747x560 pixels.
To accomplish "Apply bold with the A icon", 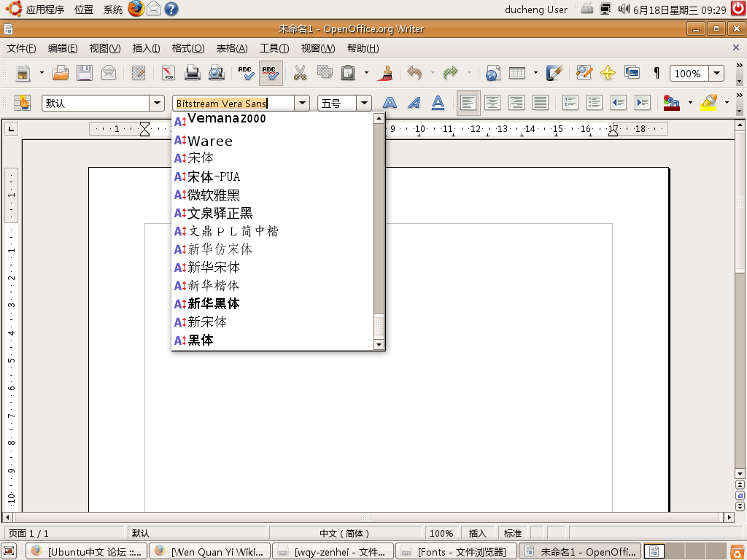I will (x=390, y=103).
